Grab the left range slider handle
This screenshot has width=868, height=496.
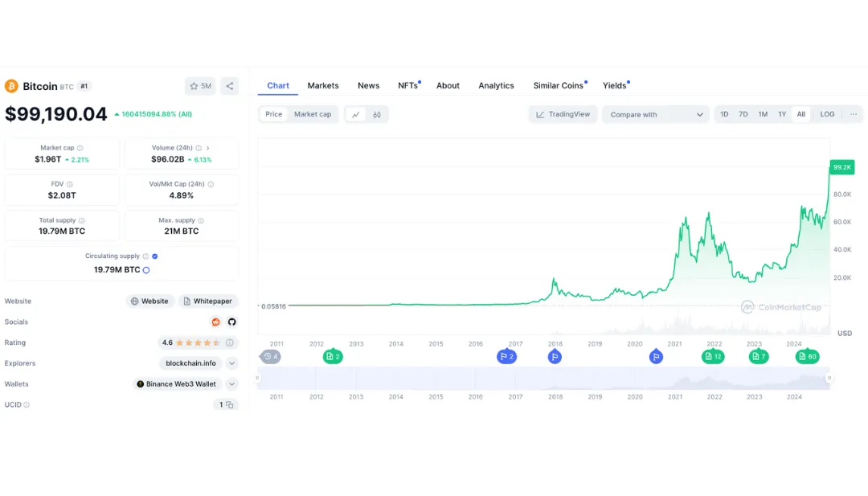[x=257, y=379]
